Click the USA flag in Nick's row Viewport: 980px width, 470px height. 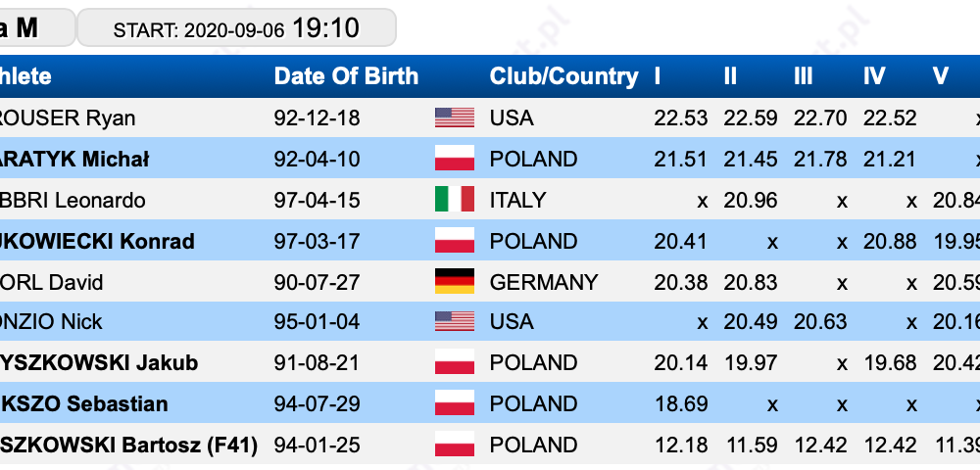(455, 321)
